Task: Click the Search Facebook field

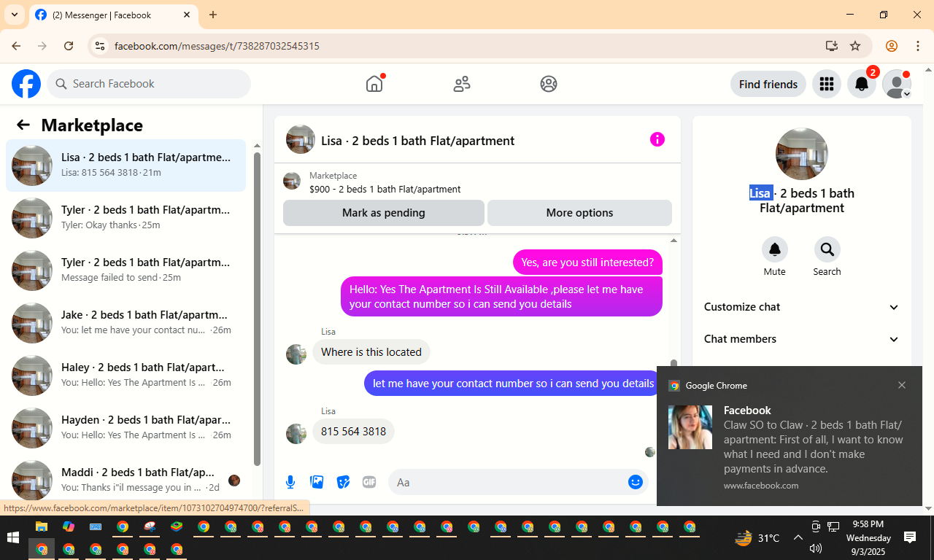Action: (x=149, y=84)
